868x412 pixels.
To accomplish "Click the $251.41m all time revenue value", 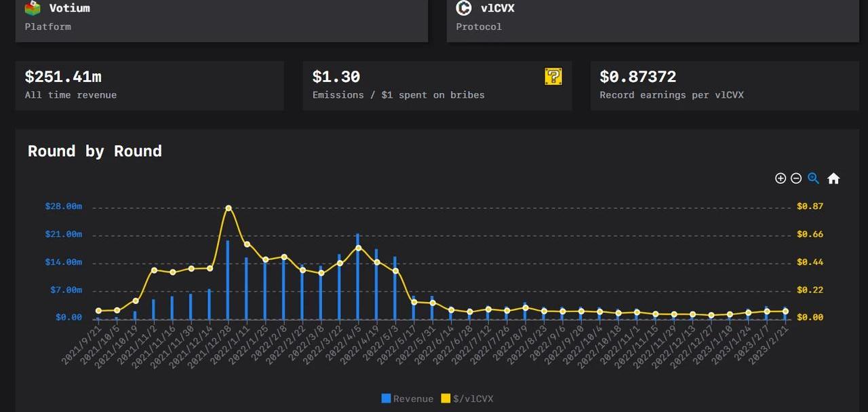I will pyautogui.click(x=63, y=77).
